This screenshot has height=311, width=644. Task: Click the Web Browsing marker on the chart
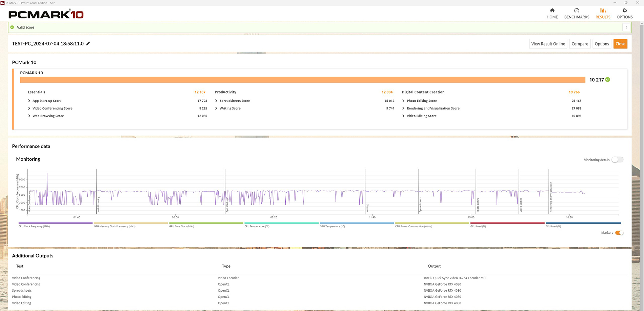(98, 205)
